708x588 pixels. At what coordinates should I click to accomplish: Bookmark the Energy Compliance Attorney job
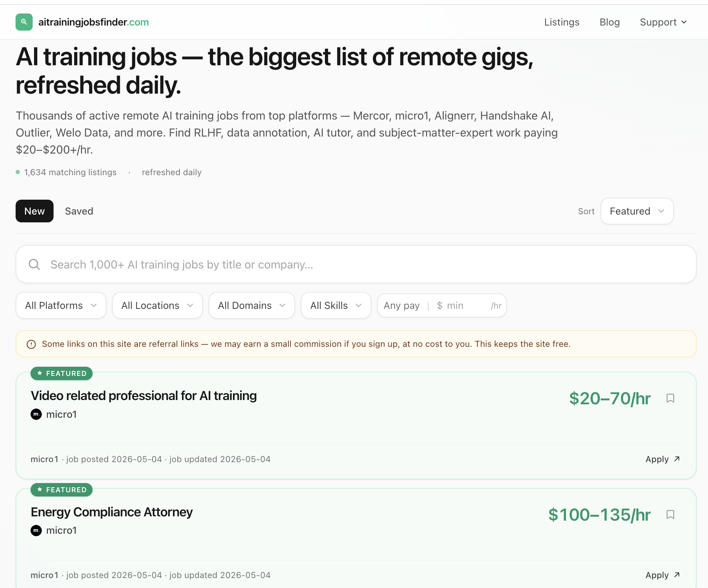coord(670,514)
